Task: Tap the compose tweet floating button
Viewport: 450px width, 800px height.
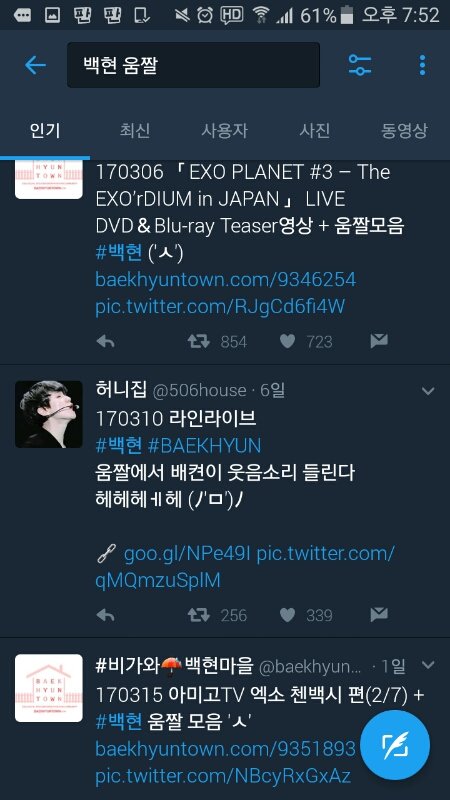Action: 395,745
